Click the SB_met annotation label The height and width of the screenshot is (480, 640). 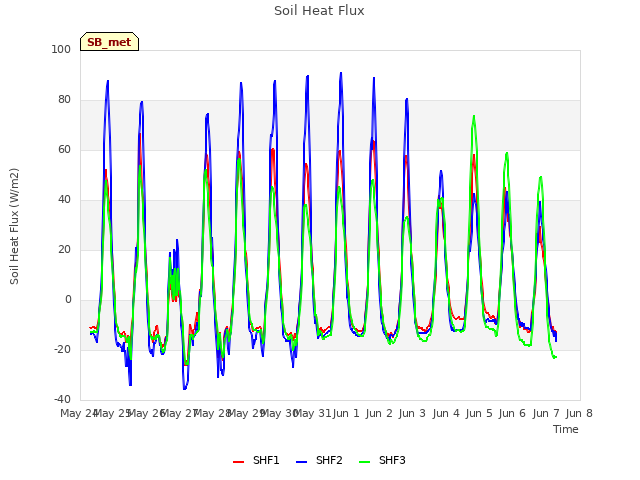[x=109, y=42]
